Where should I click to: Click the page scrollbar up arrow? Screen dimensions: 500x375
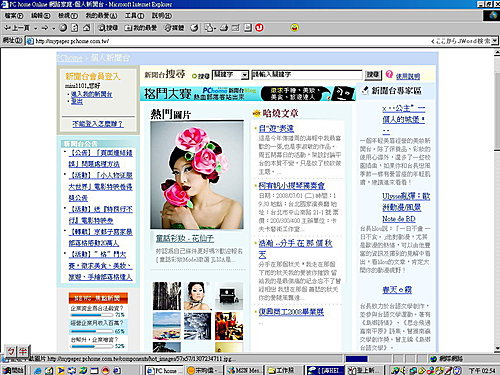496,52
